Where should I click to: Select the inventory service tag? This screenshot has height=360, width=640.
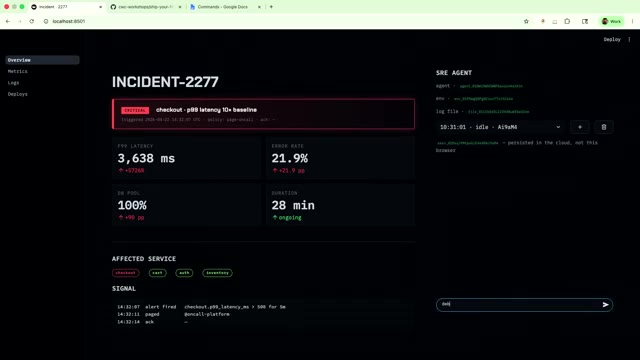coord(217,273)
